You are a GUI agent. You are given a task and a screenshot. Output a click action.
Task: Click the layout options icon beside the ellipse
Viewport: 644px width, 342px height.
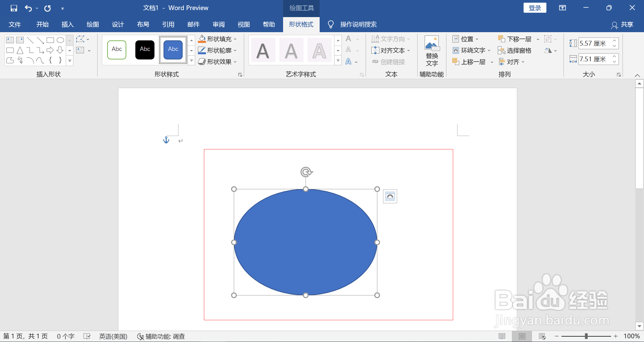click(x=390, y=196)
